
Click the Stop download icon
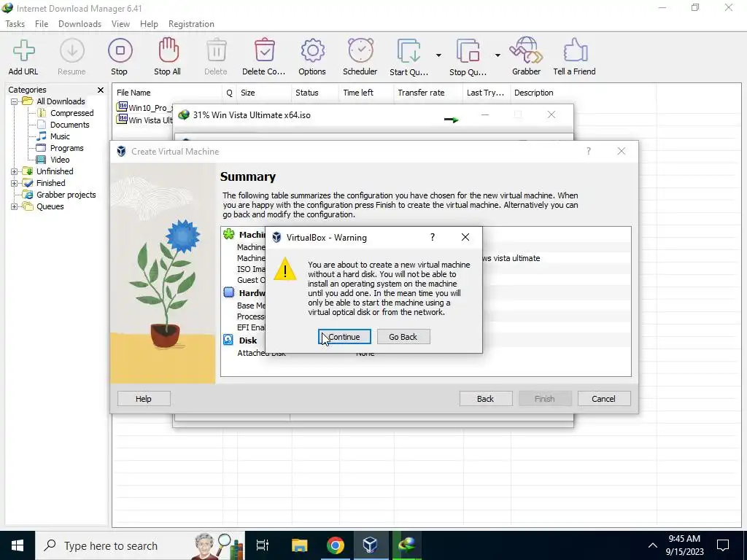pos(120,51)
